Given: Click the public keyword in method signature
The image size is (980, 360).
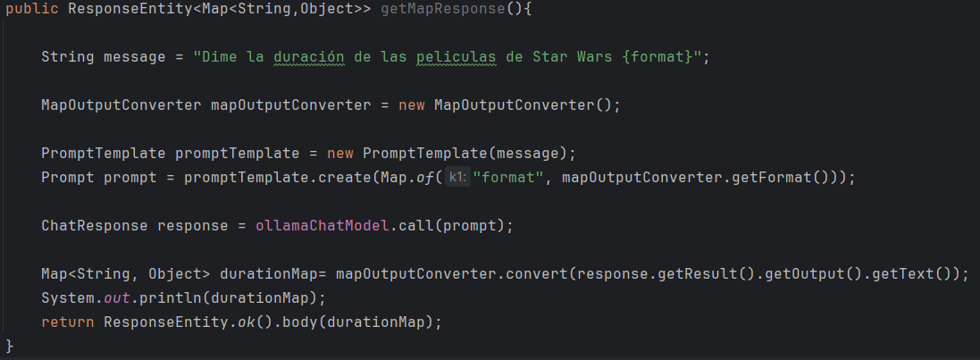Looking at the screenshot, I should pyautogui.click(x=32, y=9).
